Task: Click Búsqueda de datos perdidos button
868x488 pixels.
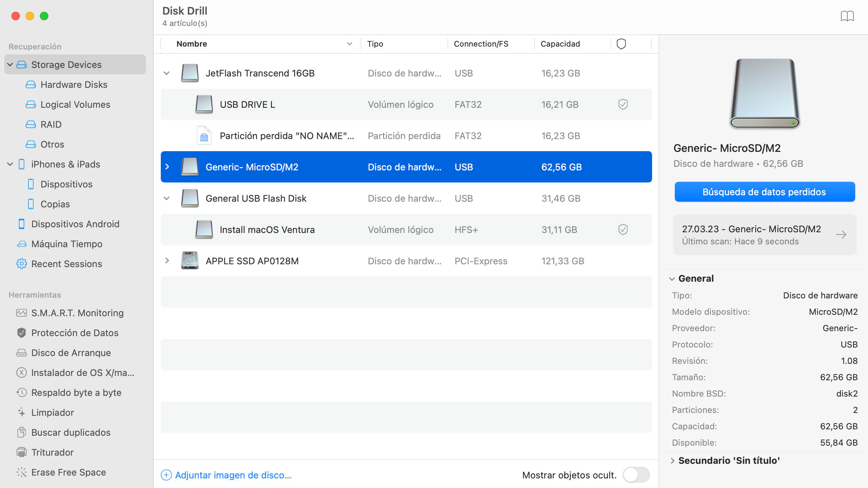Action: pos(764,191)
